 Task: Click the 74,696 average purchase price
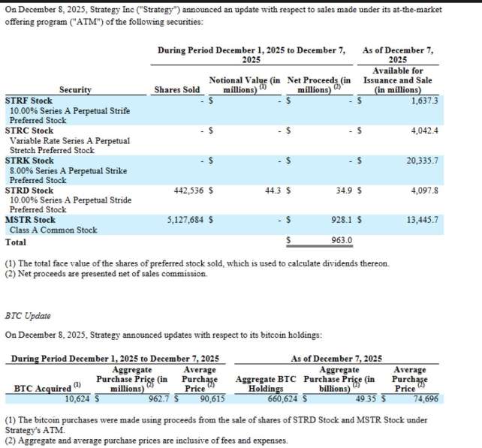point(423,398)
